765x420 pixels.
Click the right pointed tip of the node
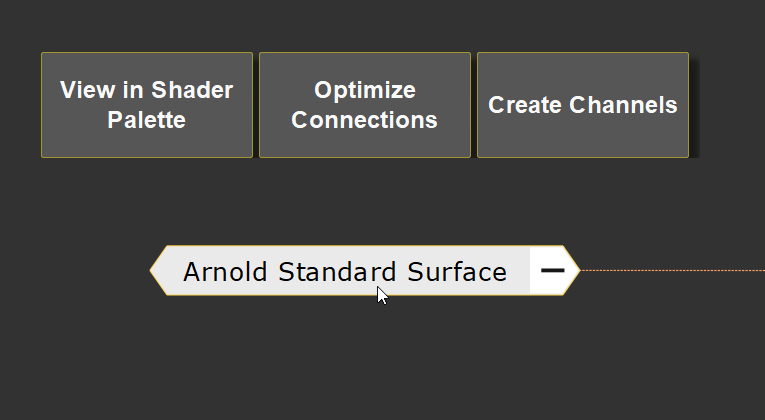pos(574,270)
